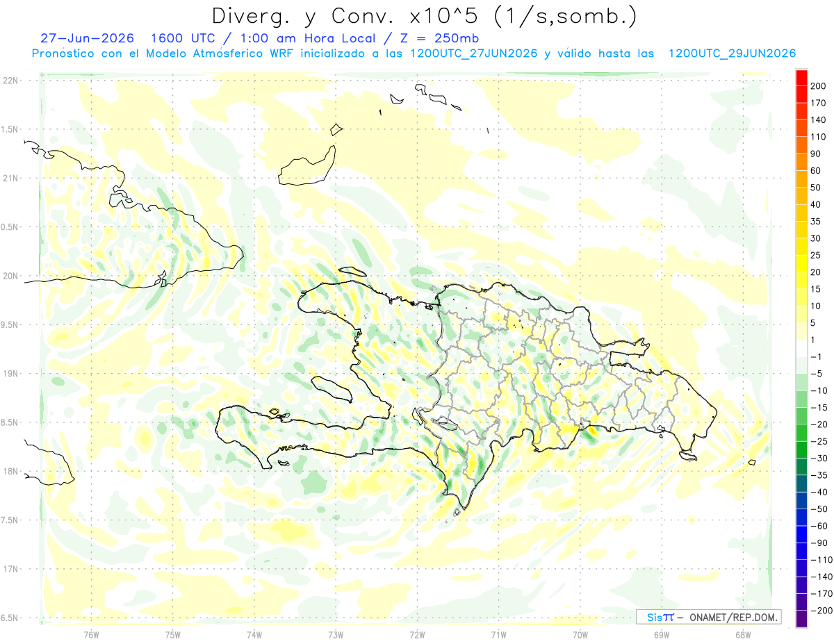The height and width of the screenshot is (644, 834).
Task: Click initialization time '1200UTC_27JUN2026'
Action: (x=473, y=53)
